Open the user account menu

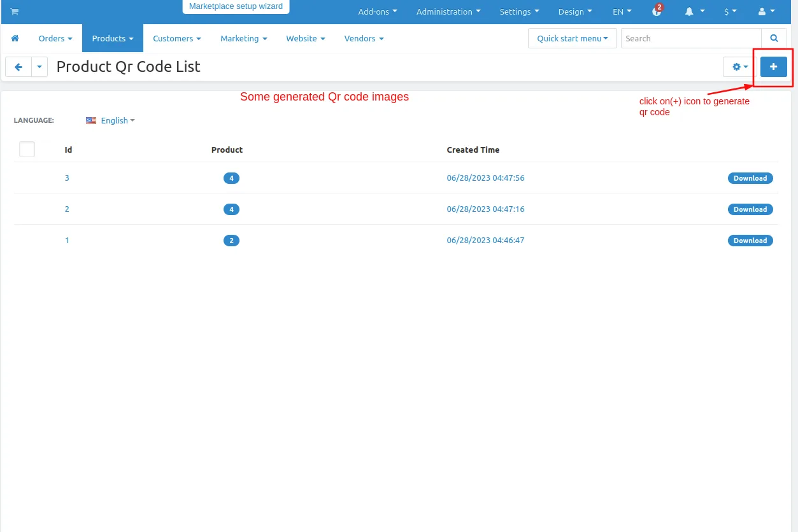click(x=766, y=11)
